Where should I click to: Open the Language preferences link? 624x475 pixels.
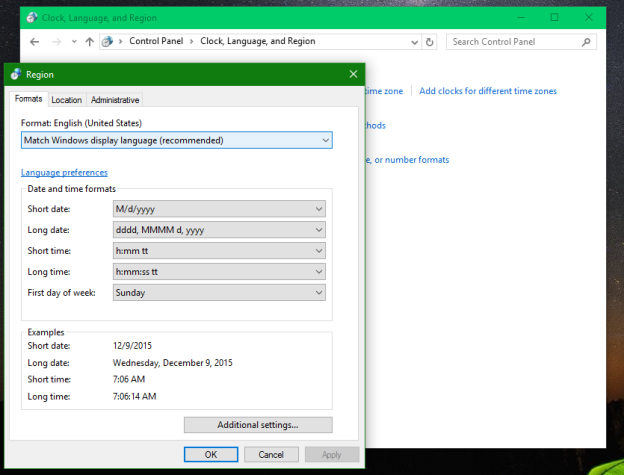64,172
